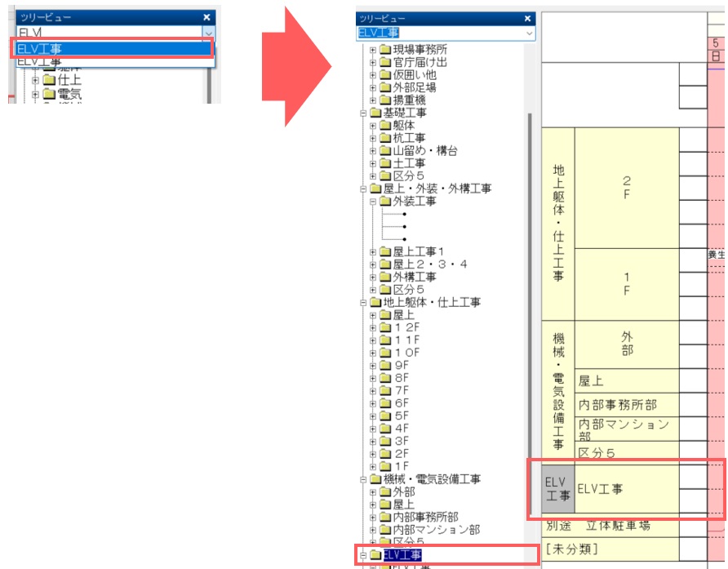Click the ELV工事 search field in right tree view
Viewport: 728px width, 569px height.
tap(439, 33)
